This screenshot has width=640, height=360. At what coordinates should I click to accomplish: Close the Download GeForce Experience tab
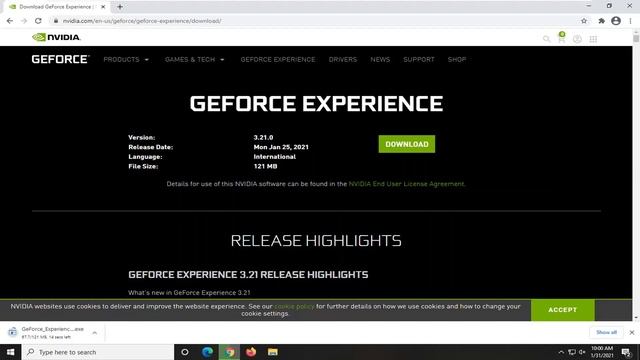tap(103, 7)
